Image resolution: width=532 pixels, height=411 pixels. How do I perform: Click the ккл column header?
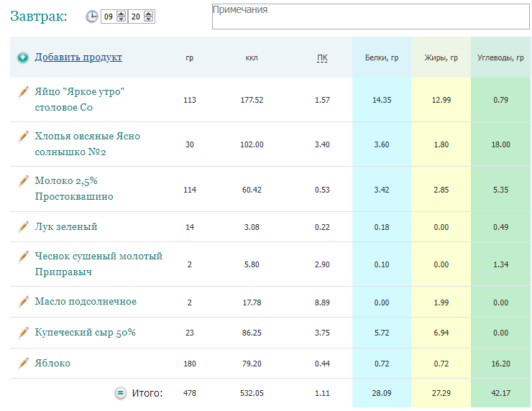coord(252,58)
